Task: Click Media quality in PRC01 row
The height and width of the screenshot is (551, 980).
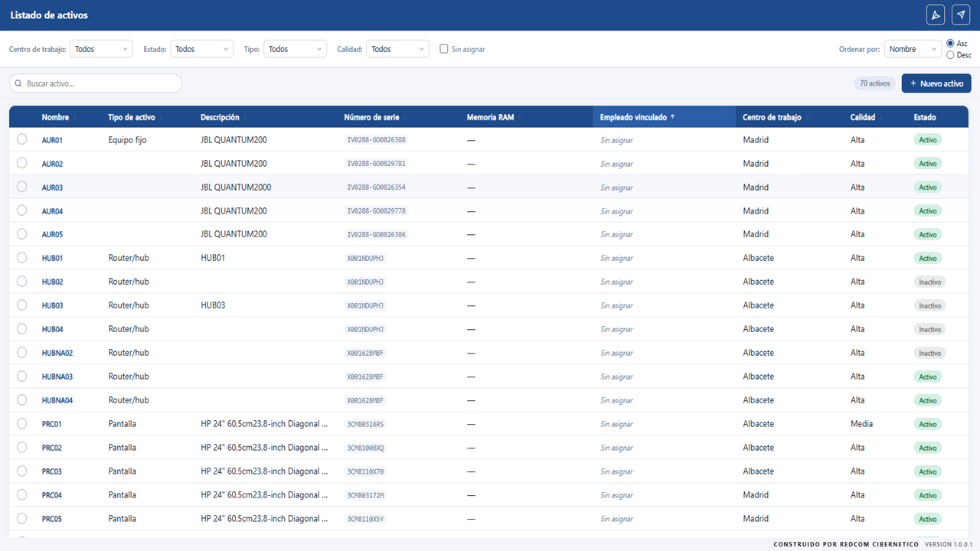Action: pyautogui.click(x=861, y=424)
